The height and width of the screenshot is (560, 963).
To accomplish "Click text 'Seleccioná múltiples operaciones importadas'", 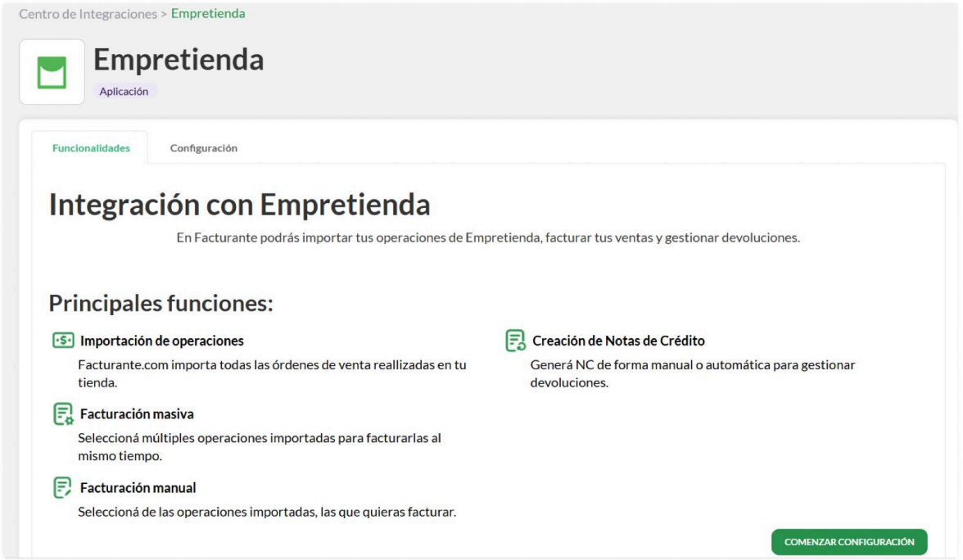I will coord(259,446).
